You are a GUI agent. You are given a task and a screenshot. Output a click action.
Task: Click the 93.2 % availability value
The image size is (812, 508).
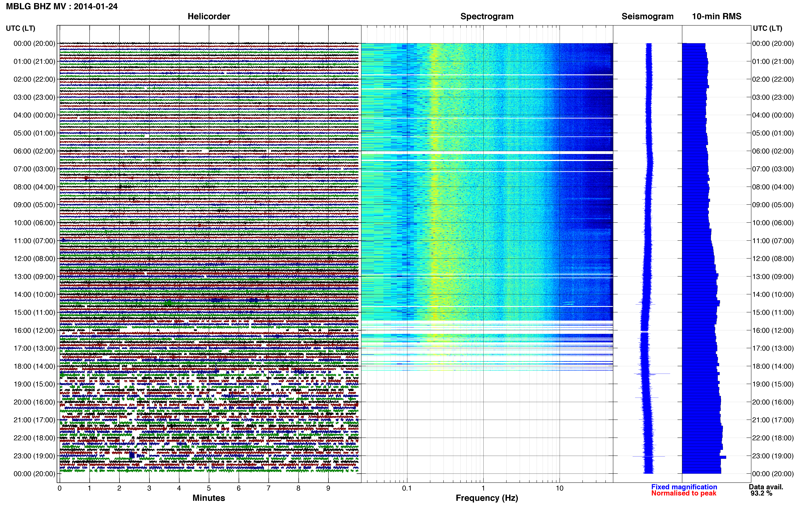(x=761, y=493)
